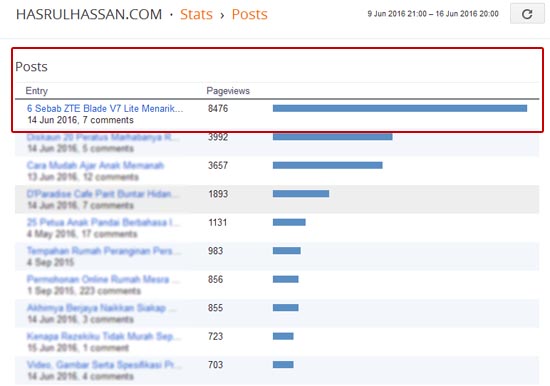Click the 3992 pageviews value

tap(218, 137)
